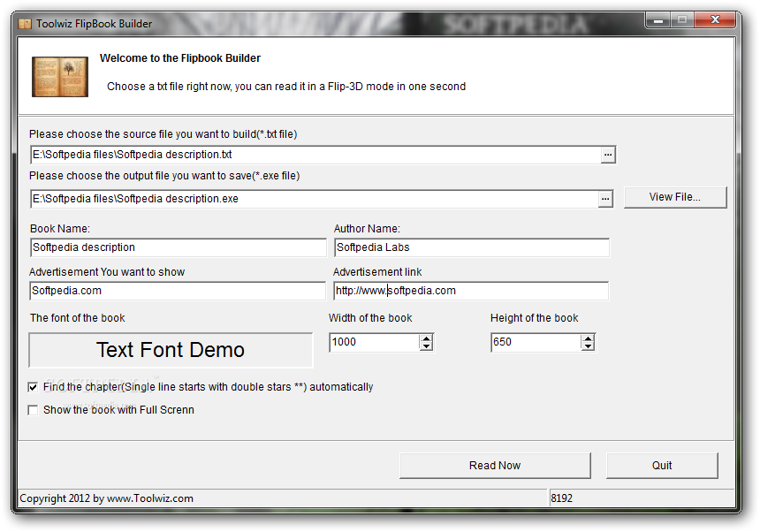This screenshot has width=760, height=532.
Task: Enable Show the book with Full Screen
Action: (x=33, y=410)
